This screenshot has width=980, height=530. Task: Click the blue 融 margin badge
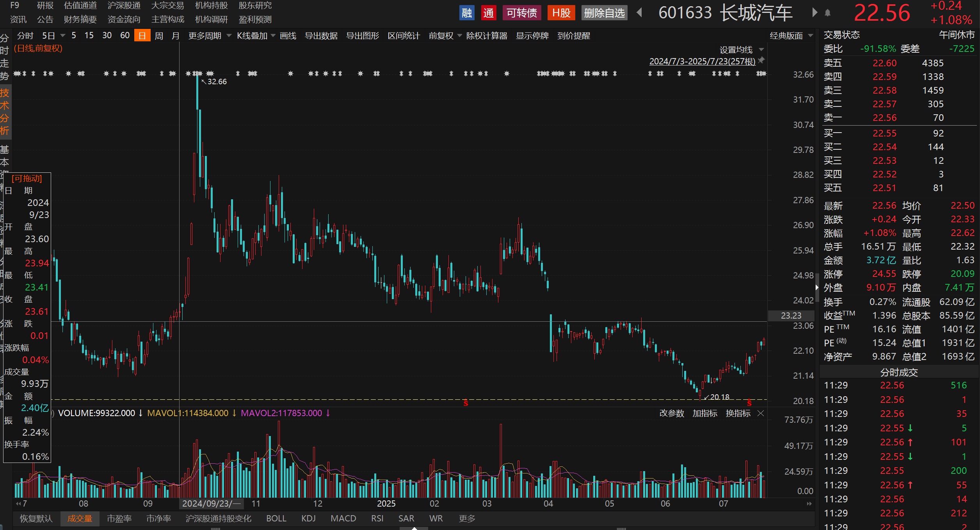tap(467, 13)
